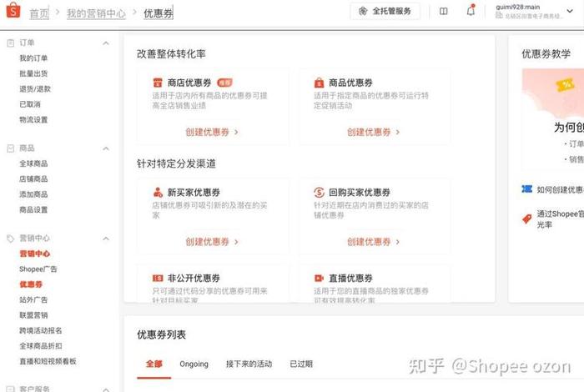This screenshot has height=392, width=584.
Task: Open 商品设置 in sidebar
Action: [33, 210]
